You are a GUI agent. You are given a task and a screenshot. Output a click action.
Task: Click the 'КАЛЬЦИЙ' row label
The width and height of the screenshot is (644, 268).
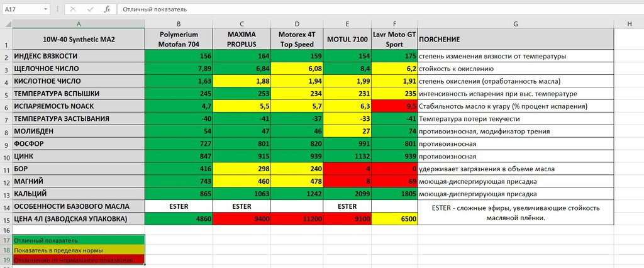click(x=79, y=194)
